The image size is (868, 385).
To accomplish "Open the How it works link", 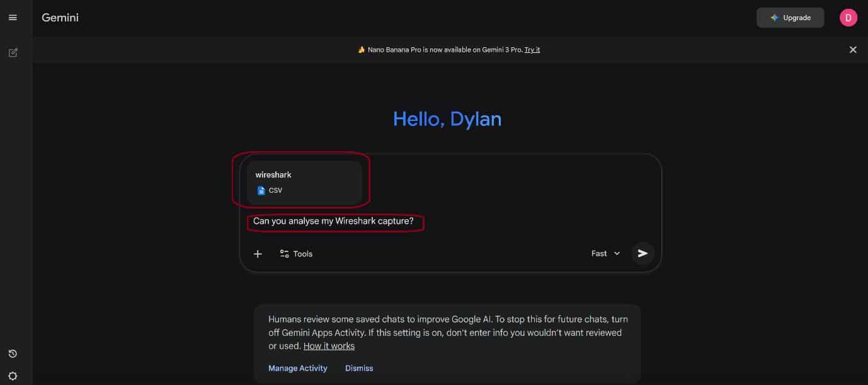I will click(x=329, y=346).
